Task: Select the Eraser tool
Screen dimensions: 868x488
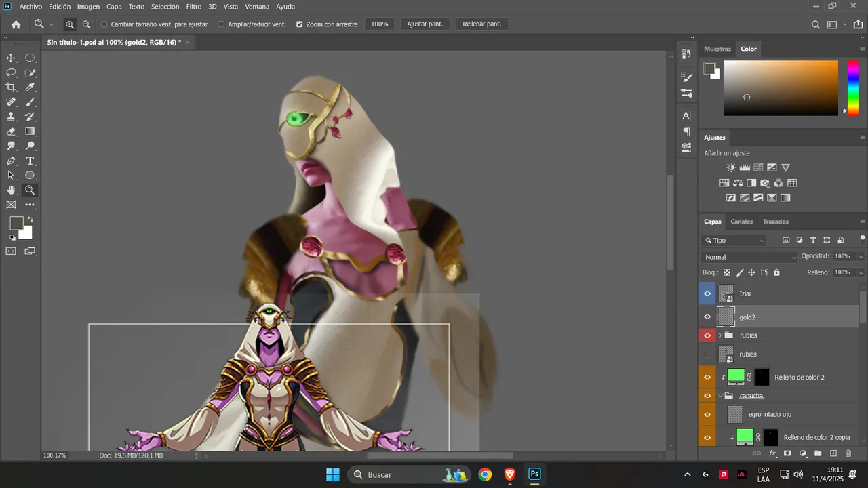Action: click(x=11, y=131)
